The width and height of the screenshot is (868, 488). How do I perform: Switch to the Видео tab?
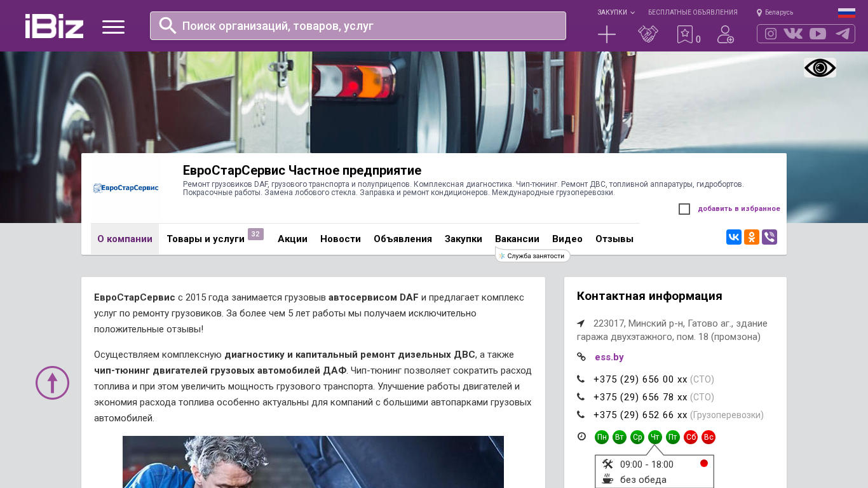coord(567,239)
